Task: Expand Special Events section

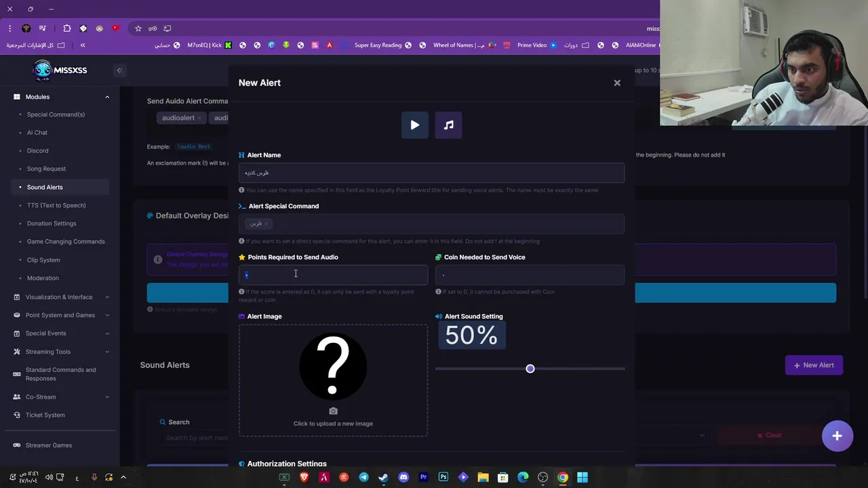Action: click(x=61, y=333)
